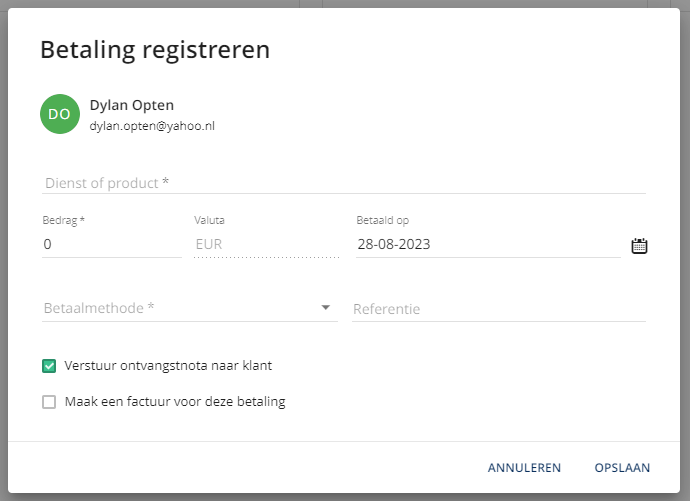Select the Betaald op date field
Image resolution: width=690 pixels, height=501 pixels.
point(488,244)
